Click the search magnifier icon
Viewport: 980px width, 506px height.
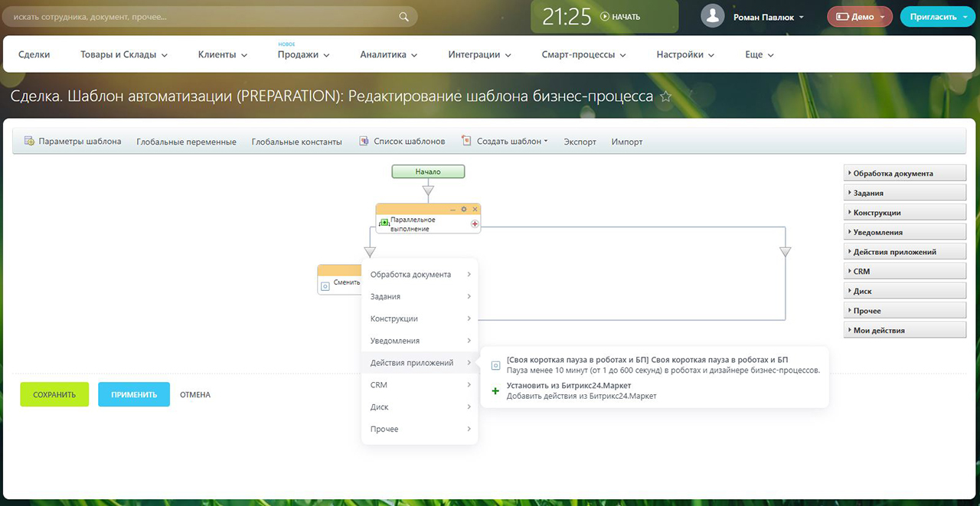tap(404, 16)
